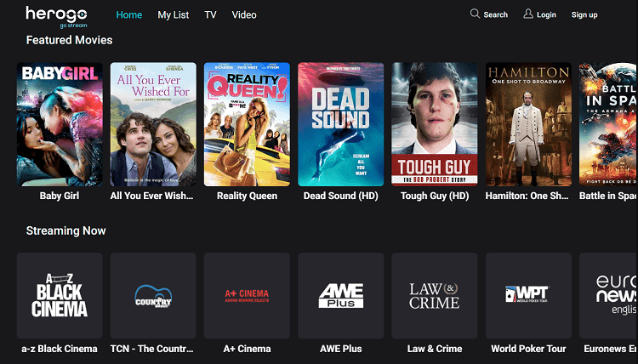This screenshot has width=638, height=364.
Task: Click the Login user icon
Action: pos(527,14)
